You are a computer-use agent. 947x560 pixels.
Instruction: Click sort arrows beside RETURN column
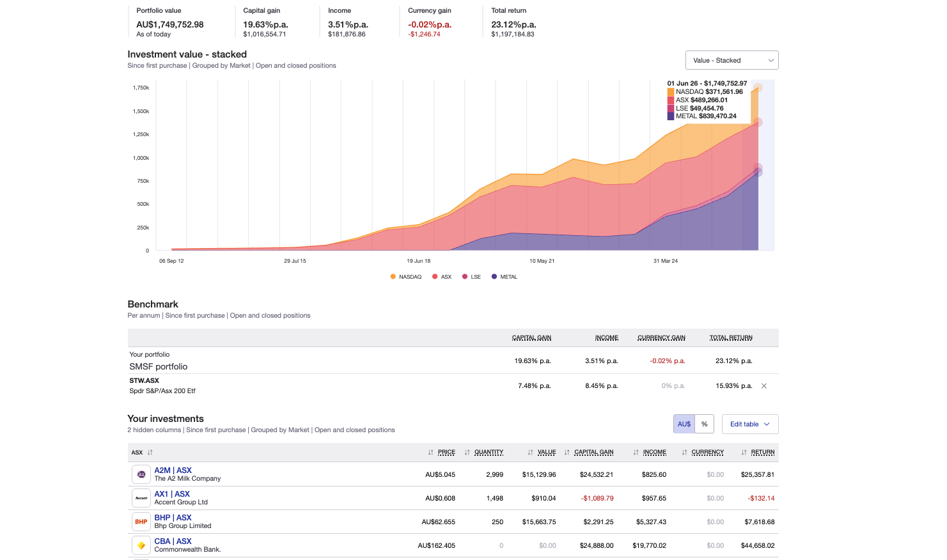pos(744,452)
